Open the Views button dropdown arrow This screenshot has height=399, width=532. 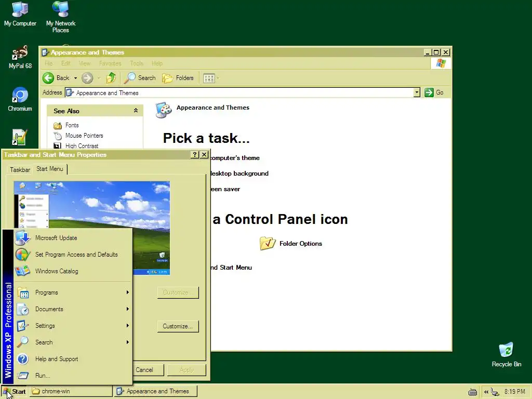pyautogui.click(x=218, y=78)
